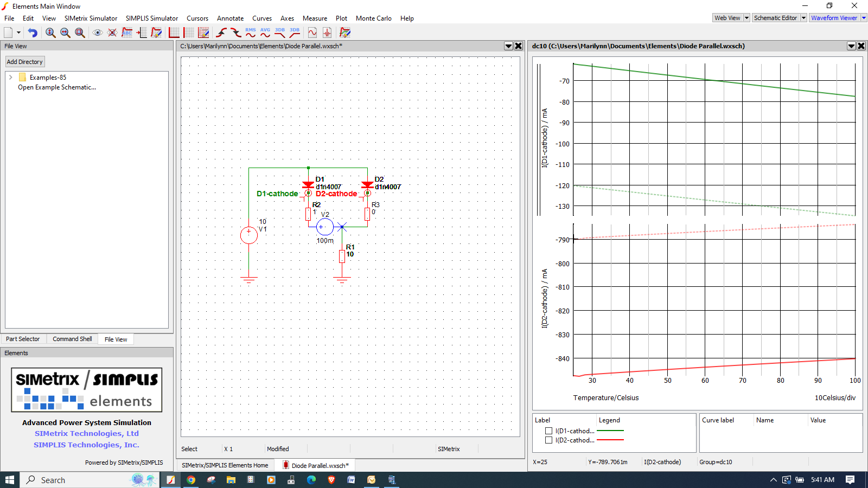
Task: Switch to the Command Shell tab
Action: tap(72, 339)
